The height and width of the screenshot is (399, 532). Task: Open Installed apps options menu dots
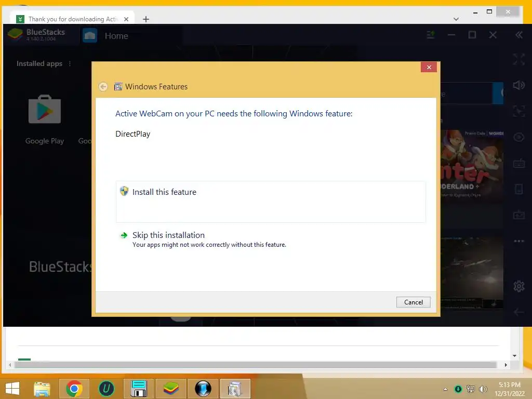coord(70,63)
